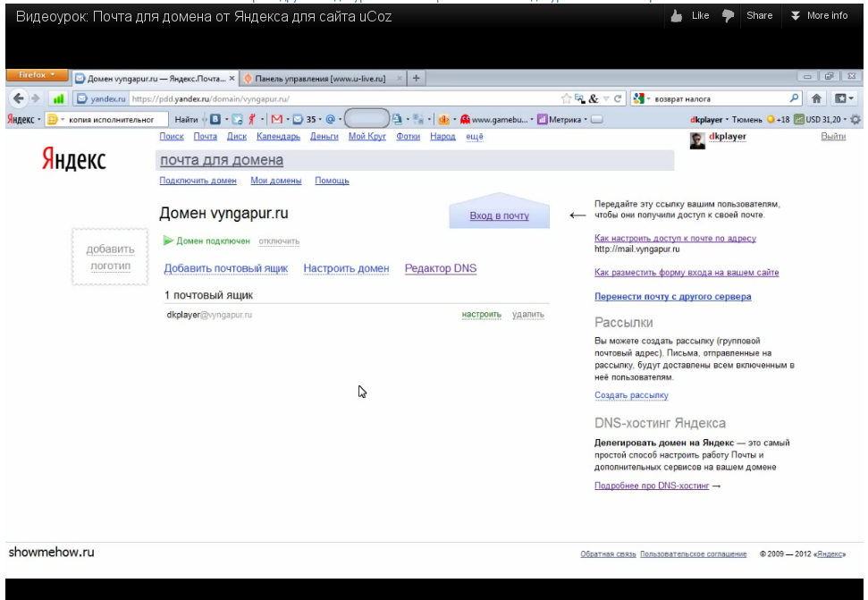
Task: Open the Google search engine selector
Action: point(641,99)
